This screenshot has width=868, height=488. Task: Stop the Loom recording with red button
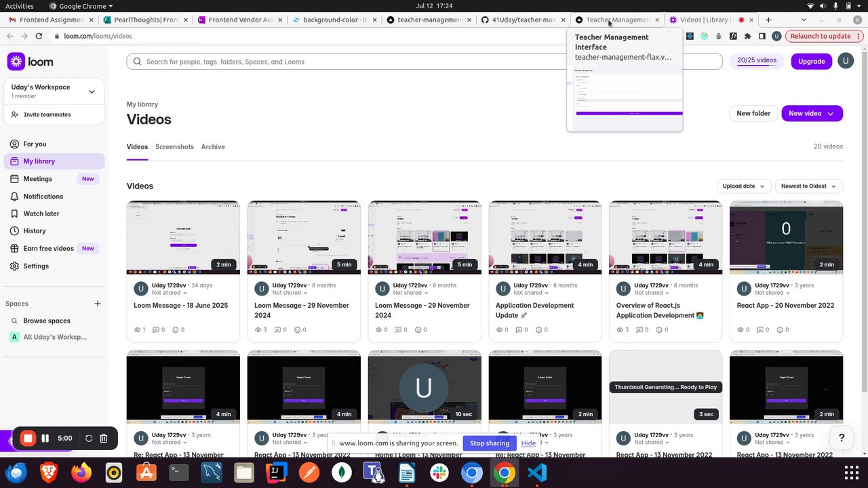click(x=28, y=439)
